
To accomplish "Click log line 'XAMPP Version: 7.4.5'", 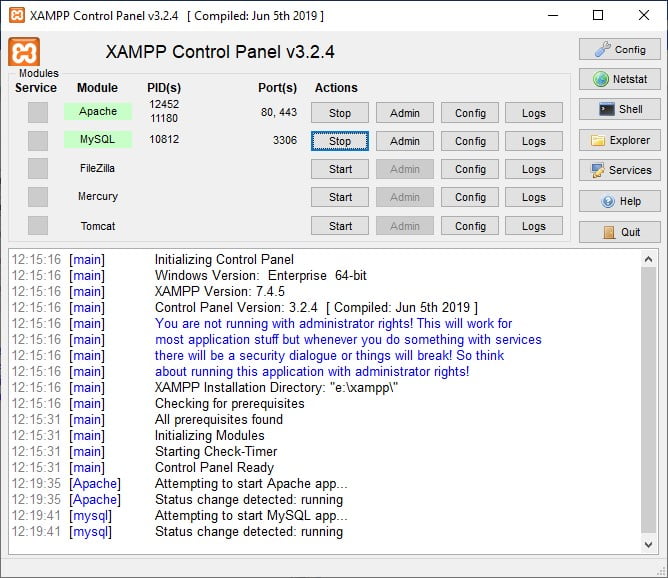I will tap(219, 291).
